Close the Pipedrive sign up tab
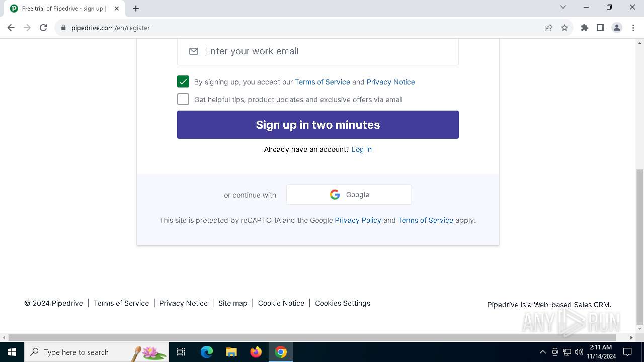The width and height of the screenshot is (644, 362). pyautogui.click(x=117, y=9)
